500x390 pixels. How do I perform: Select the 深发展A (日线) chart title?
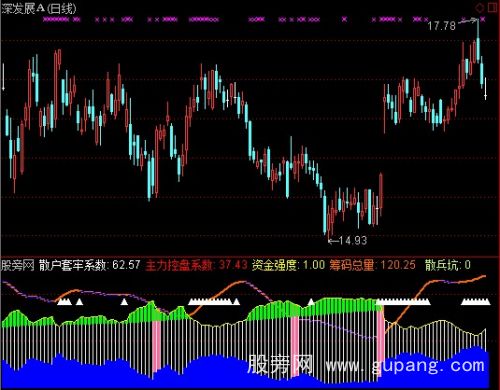point(39,8)
